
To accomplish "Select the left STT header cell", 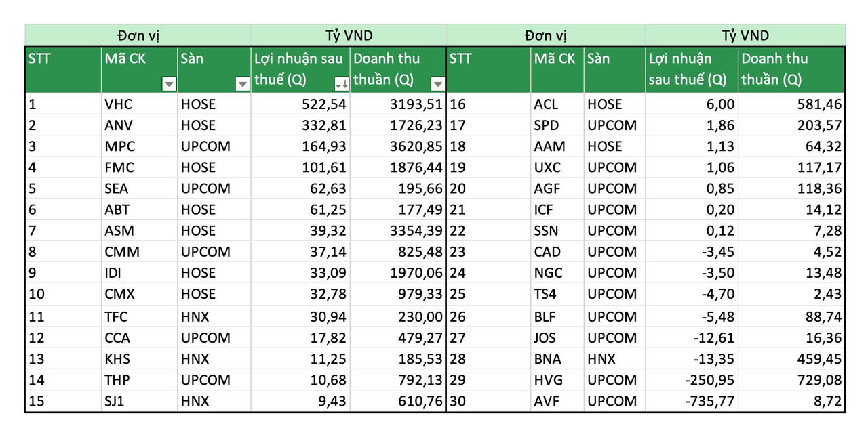I will tap(63, 69).
